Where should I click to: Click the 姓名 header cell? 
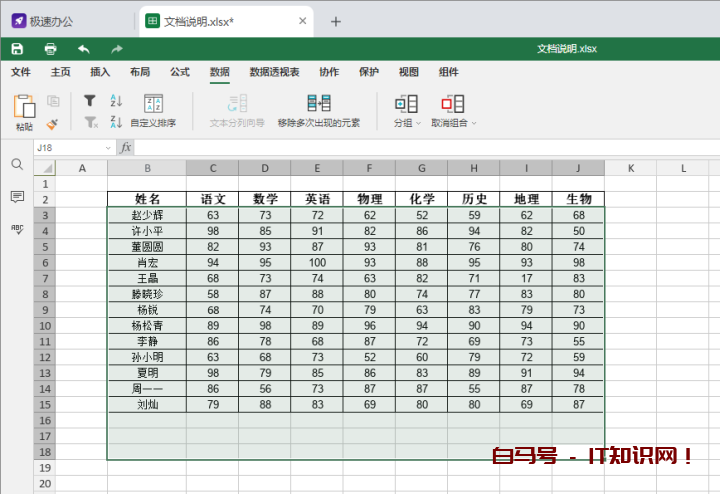pyautogui.click(x=147, y=199)
